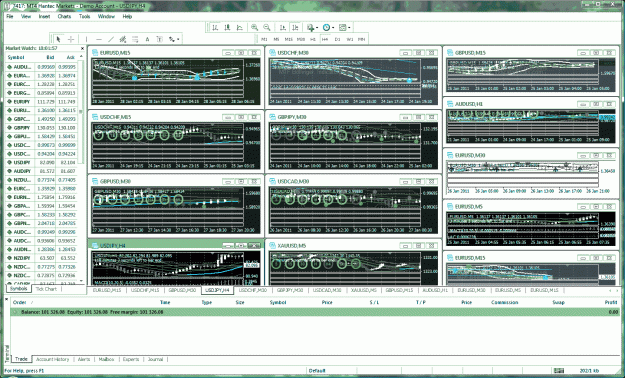Switch to the Symbols tab

(19, 288)
